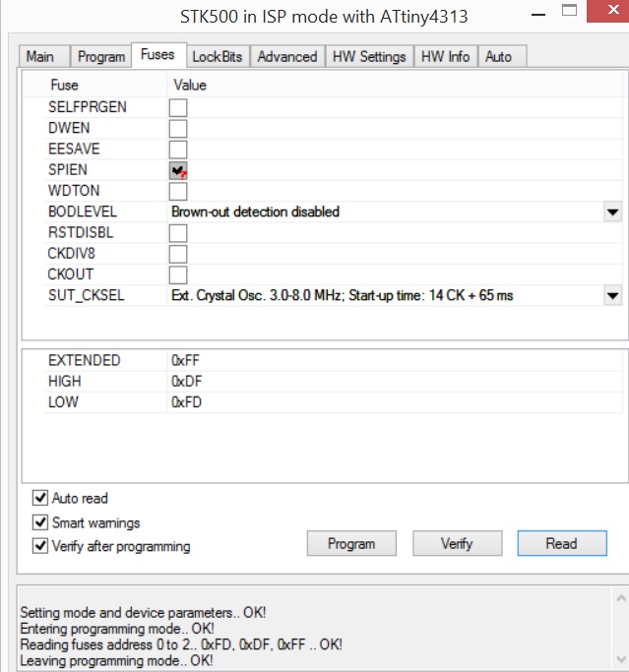
Task: Select the 'Brown-out detection disabled' value
Action: (256, 213)
